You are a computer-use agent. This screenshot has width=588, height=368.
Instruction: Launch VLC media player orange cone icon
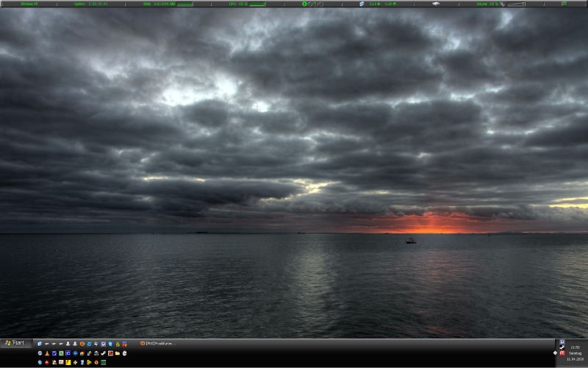click(47, 353)
